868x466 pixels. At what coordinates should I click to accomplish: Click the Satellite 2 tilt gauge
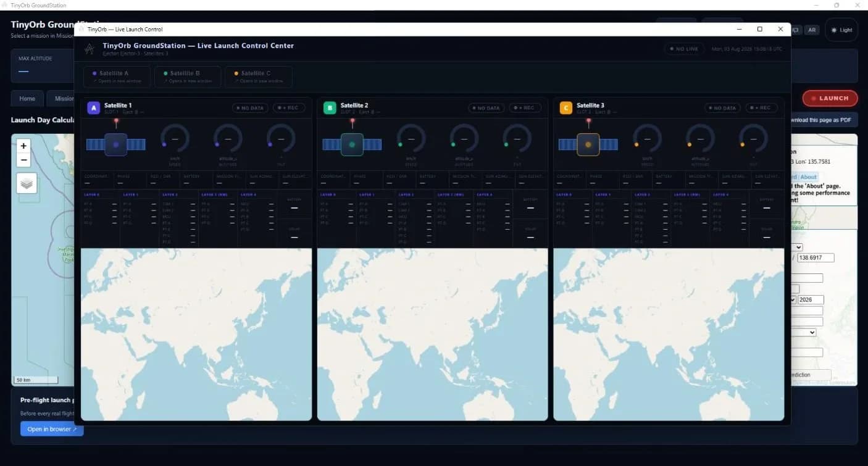click(x=517, y=139)
